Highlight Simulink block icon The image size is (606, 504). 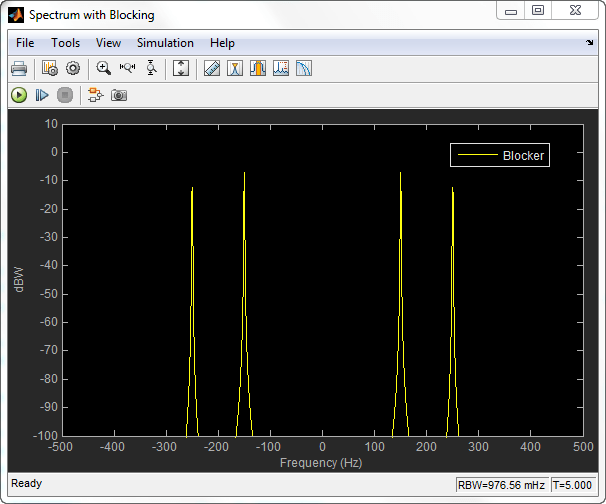95,95
